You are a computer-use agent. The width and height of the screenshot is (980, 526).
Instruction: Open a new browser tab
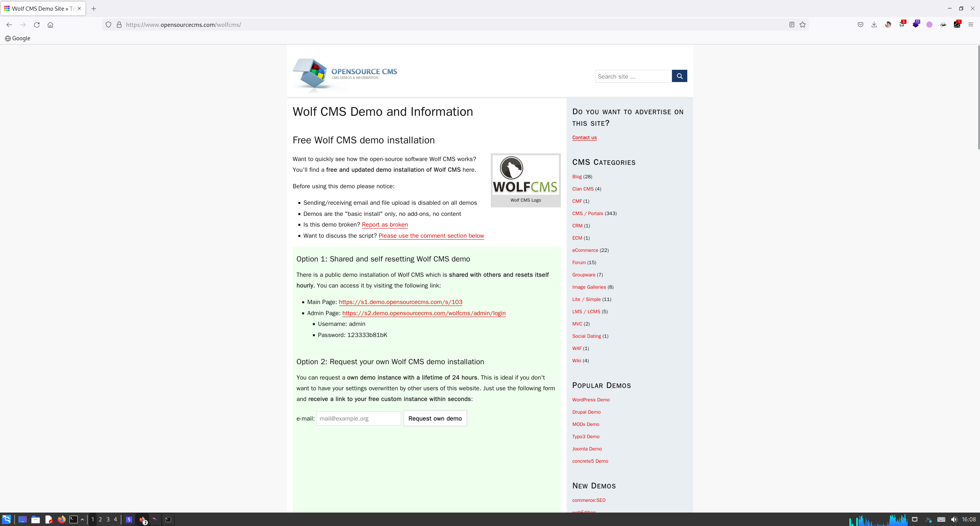[x=93, y=8]
